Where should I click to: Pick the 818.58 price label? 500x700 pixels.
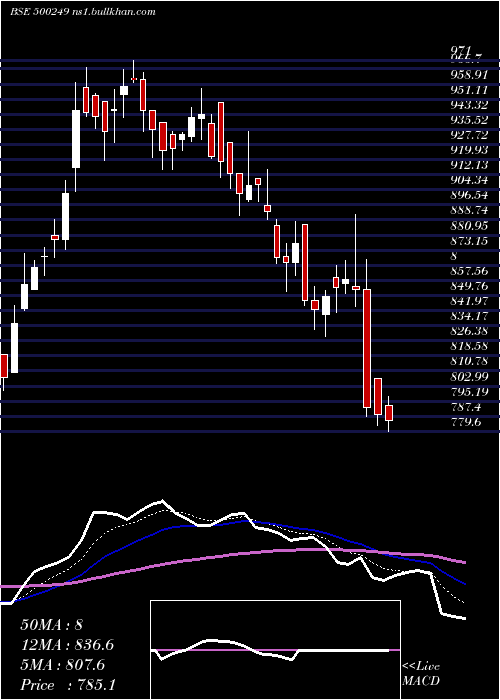(x=469, y=346)
